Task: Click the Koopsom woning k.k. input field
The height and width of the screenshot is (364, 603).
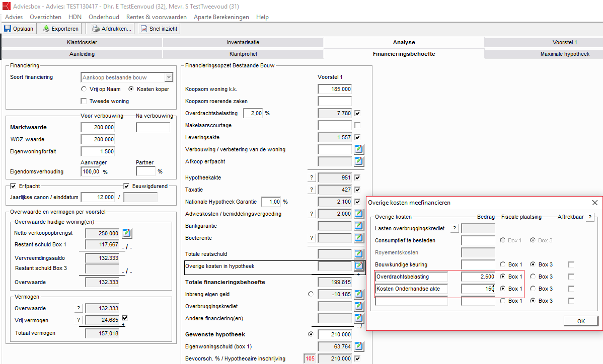Action: pyautogui.click(x=335, y=89)
